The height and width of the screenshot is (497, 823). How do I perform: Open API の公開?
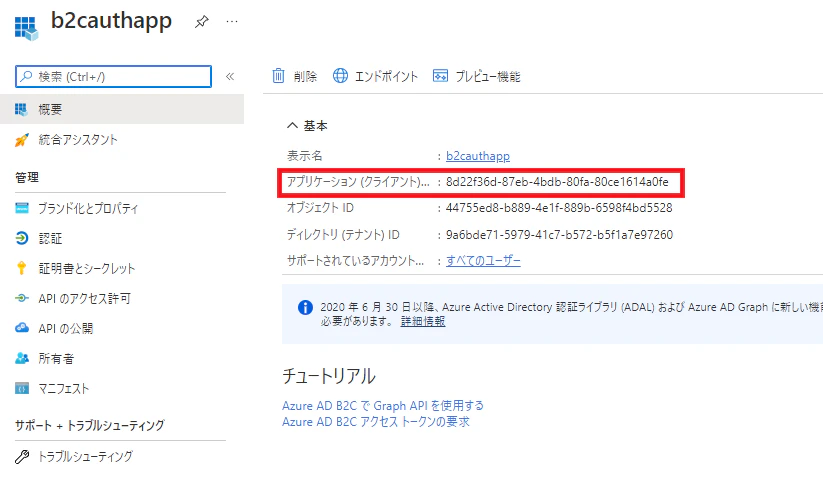(x=66, y=329)
